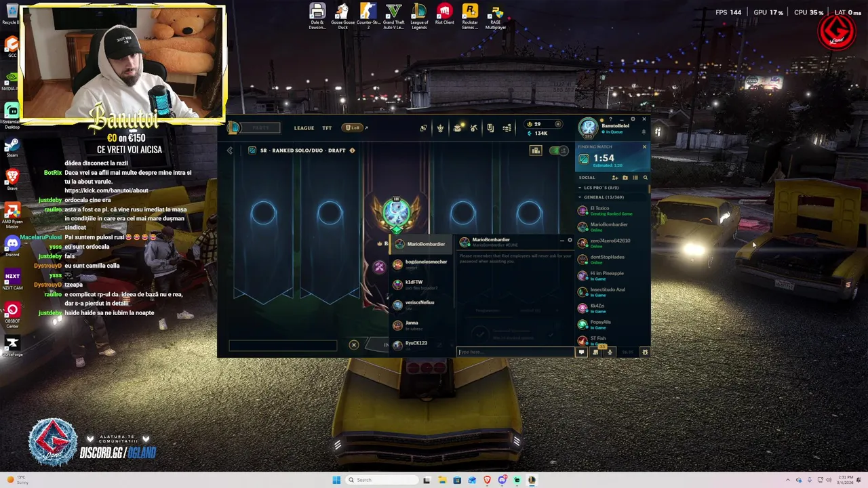868x488 pixels.
Task: Open Windows Start button
Action: pos(336,480)
